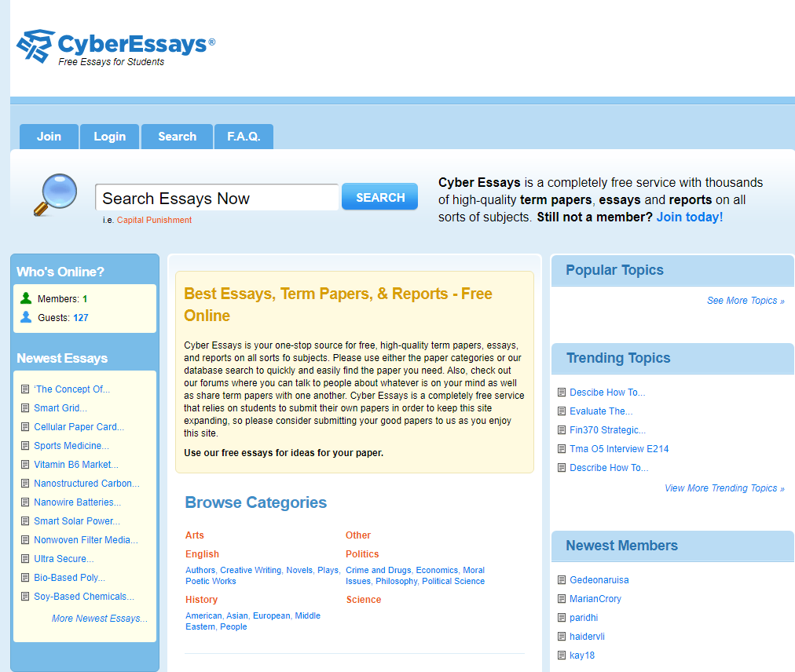
Task: Click document icon beside paridhi
Action: [x=561, y=617]
